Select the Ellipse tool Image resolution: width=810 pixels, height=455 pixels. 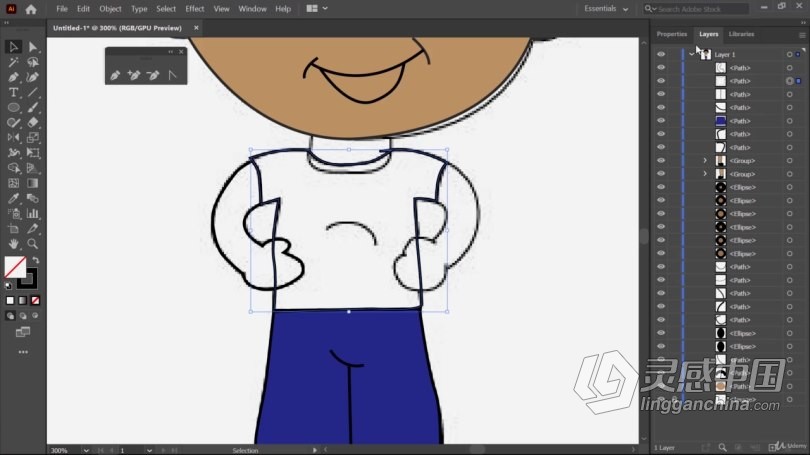click(13, 107)
